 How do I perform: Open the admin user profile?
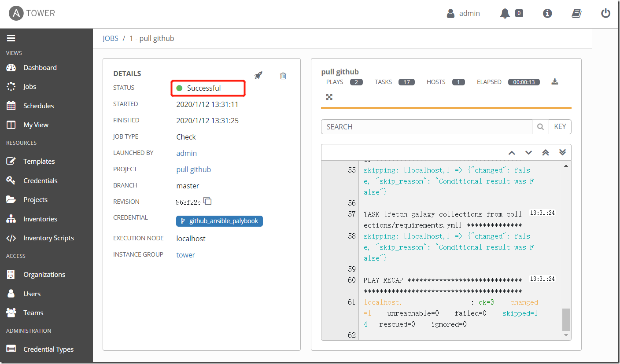[x=463, y=13]
